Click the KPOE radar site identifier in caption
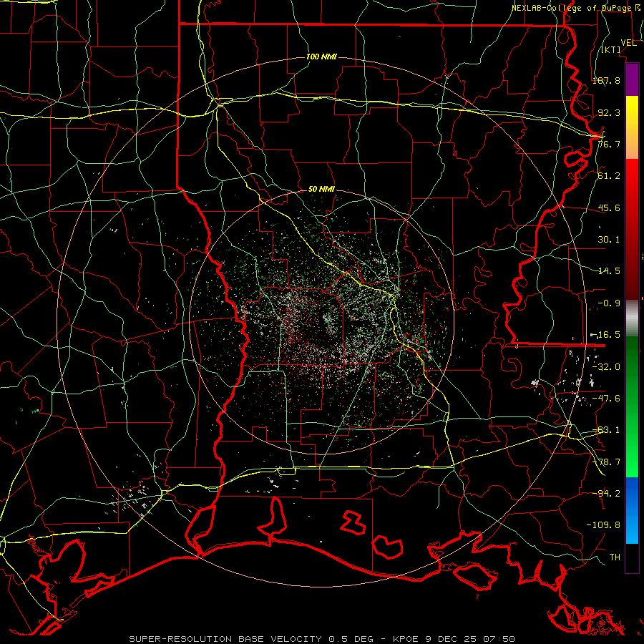The width and height of the screenshot is (644, 644). tap(406, 639)
